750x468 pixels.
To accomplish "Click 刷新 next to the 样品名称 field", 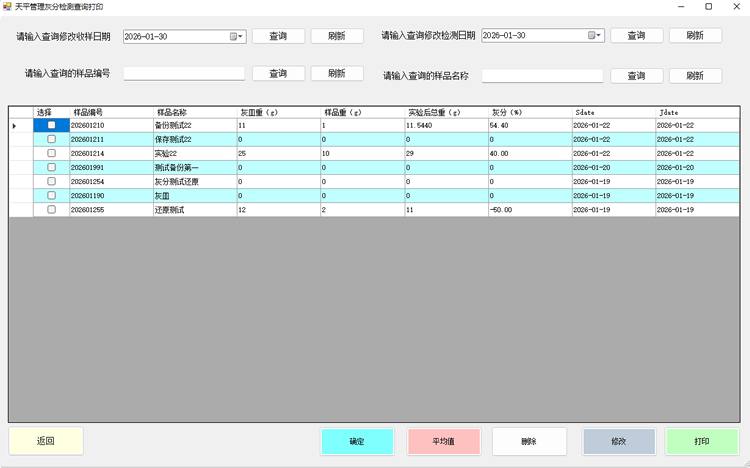I will coord(695,76).
